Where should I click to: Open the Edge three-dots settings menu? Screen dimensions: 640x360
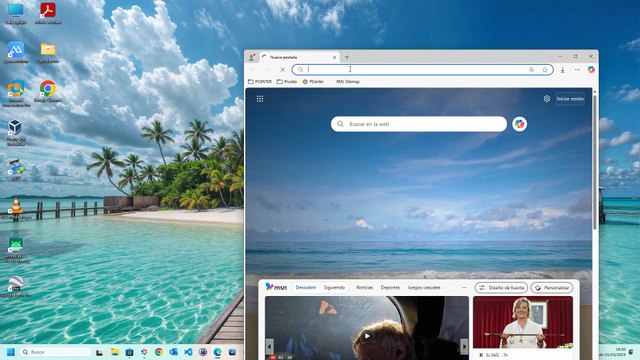pos(577,70)
